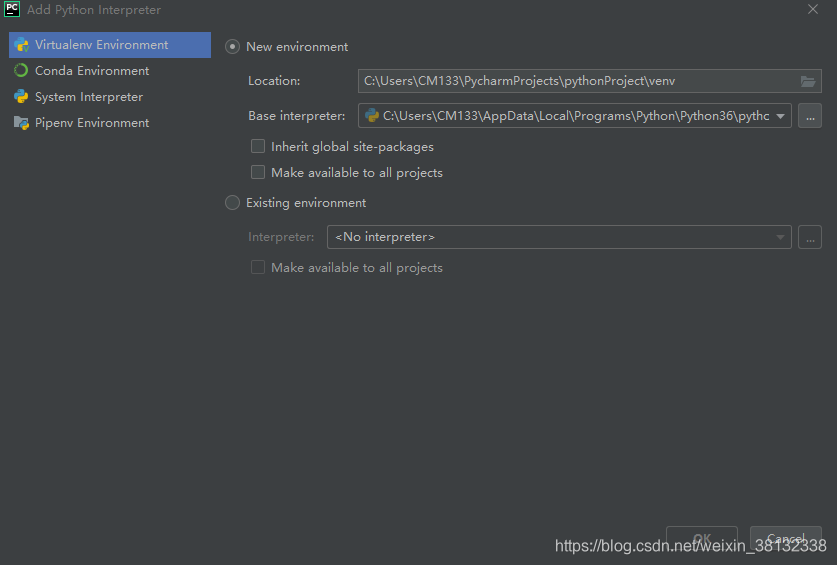Choose the Existing environment radio button

[232, 203]
